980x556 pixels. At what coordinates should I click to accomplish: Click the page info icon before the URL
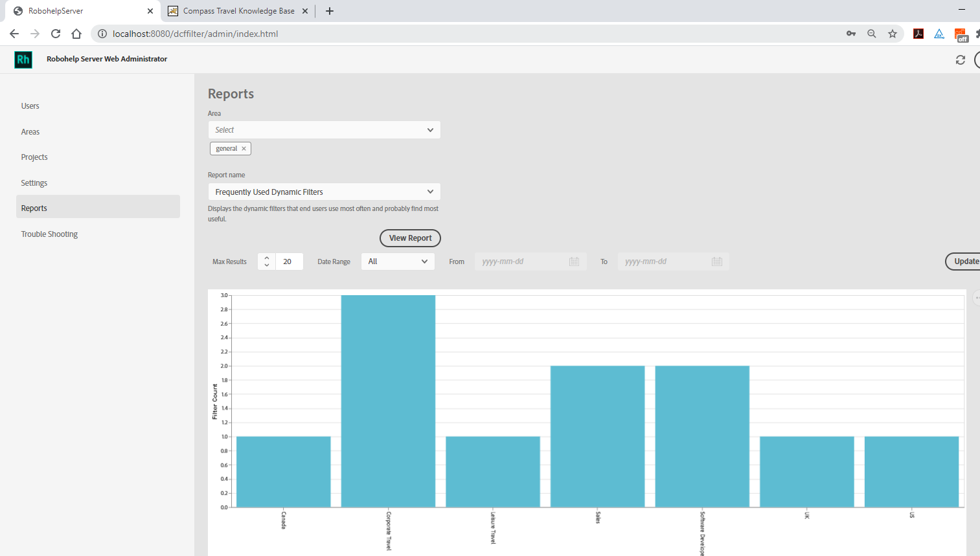pyautogui.click(x=102, y=33)
